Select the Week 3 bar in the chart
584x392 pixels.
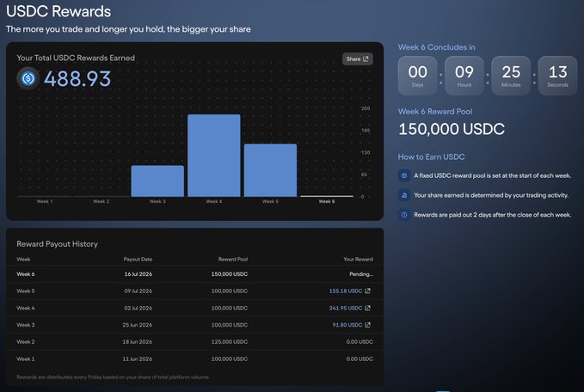(x=157, y=181)
